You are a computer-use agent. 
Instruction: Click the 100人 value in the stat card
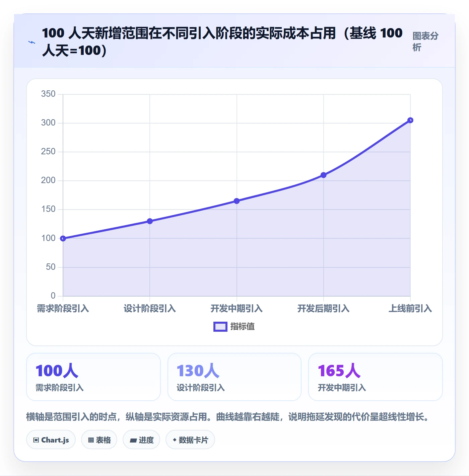tap(57, 371)
